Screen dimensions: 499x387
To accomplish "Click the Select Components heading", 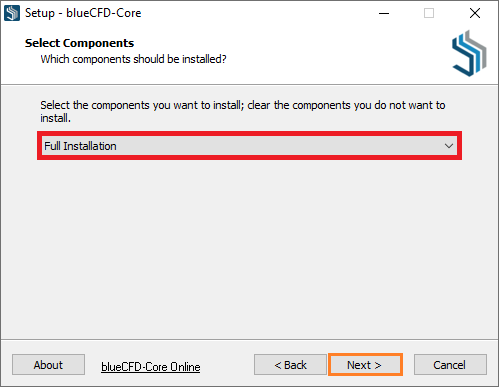I will click(79, 43).
